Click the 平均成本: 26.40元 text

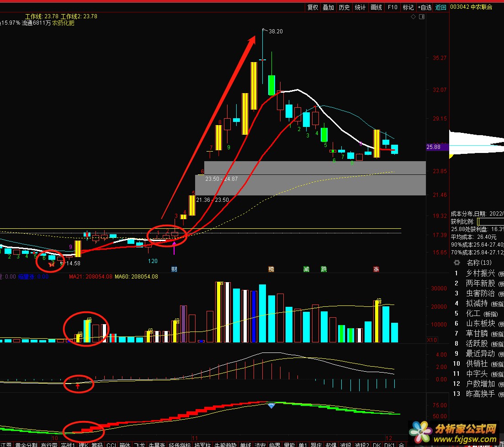(473, 237)
